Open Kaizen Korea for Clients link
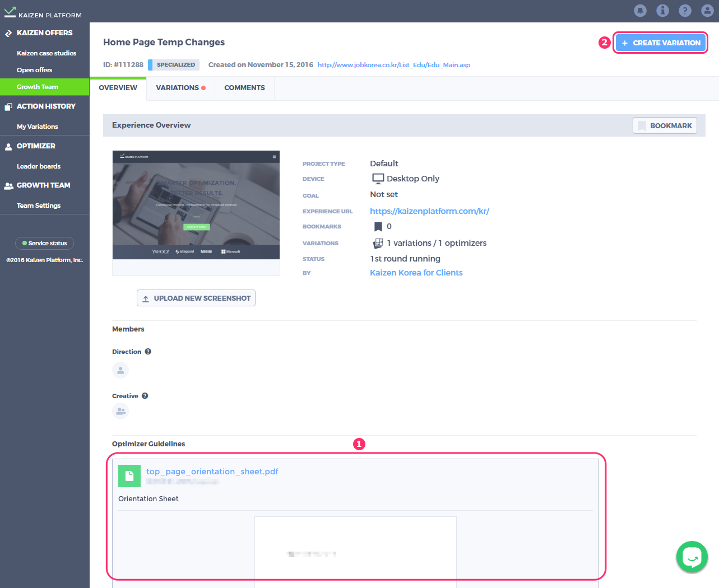Screen dimensions: 719x588 416,273
